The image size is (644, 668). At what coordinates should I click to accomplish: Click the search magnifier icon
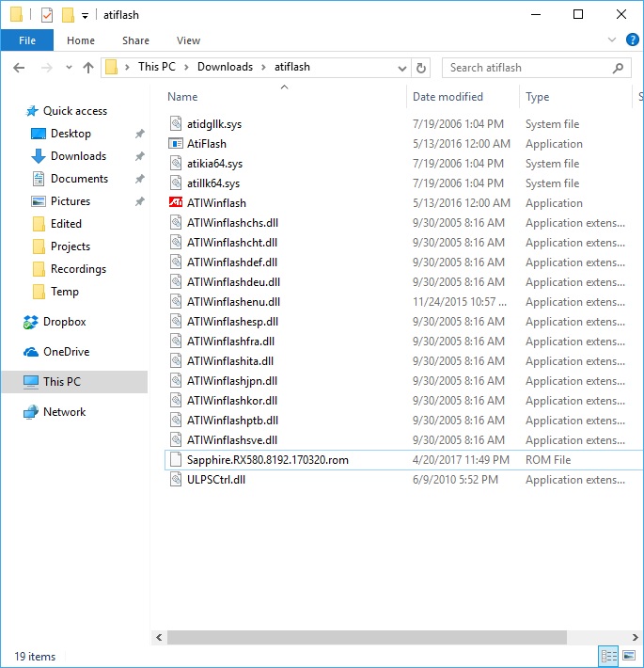click(619, 68)
